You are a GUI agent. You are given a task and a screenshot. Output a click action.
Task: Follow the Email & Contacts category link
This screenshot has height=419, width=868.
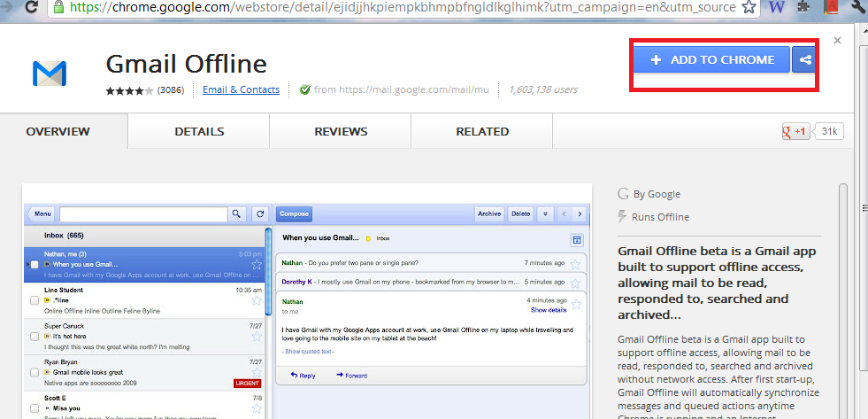[x=241, y=89]
